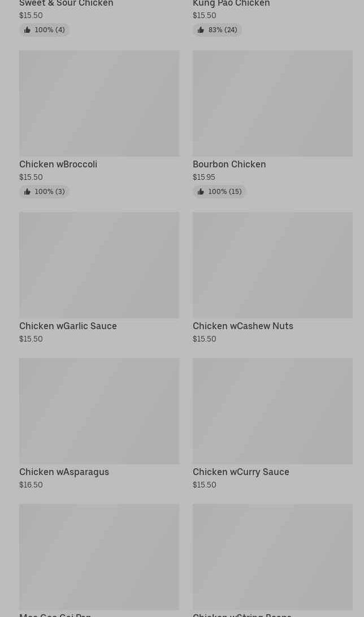Click the 100% (15) rating badge
364x617 pixels.
click(219, 192)
